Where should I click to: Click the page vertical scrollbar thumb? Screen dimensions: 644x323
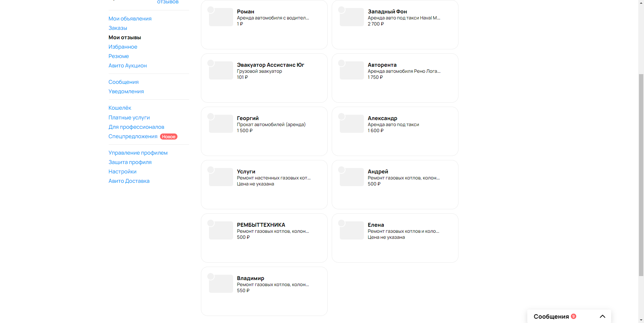click(641, 174)
